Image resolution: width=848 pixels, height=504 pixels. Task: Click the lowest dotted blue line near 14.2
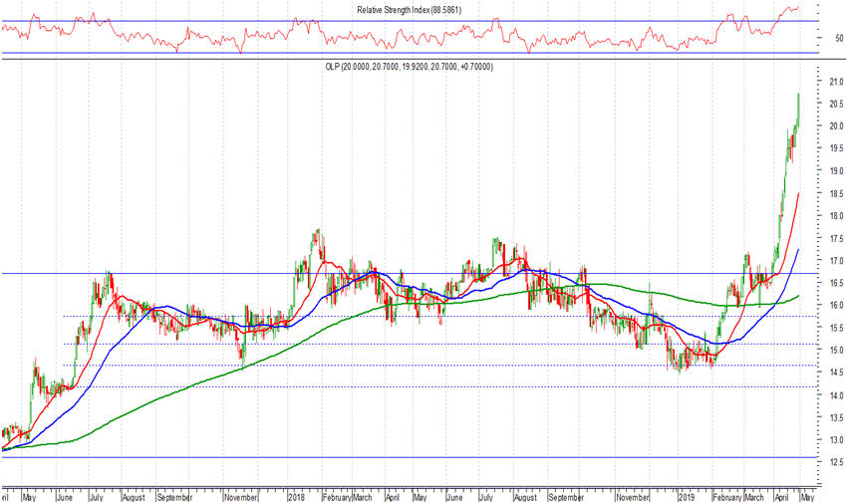399,386
